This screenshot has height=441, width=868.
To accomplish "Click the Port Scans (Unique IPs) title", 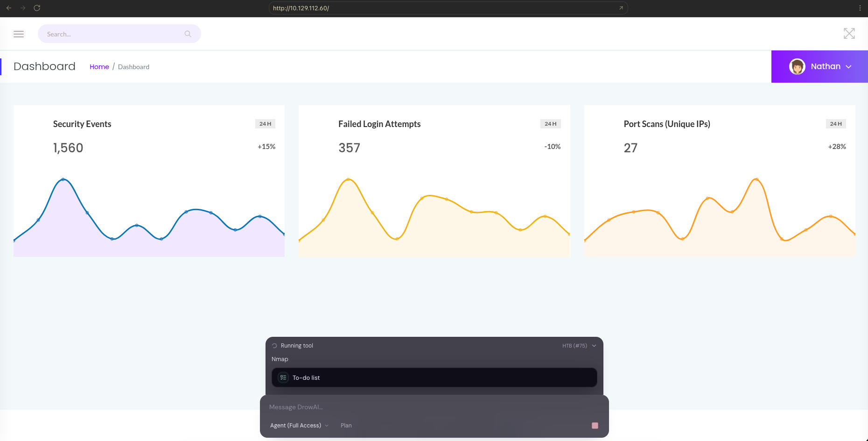I will pyautogui.click(x=667, y=124).
